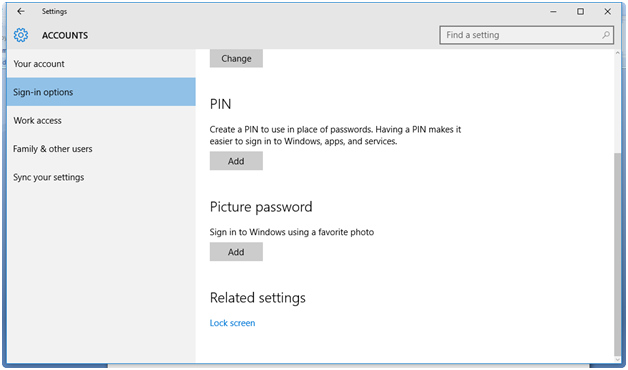Viewport: 628px width, 370px height.
Task: Minimize the Settings window
Action: point(554,12)
